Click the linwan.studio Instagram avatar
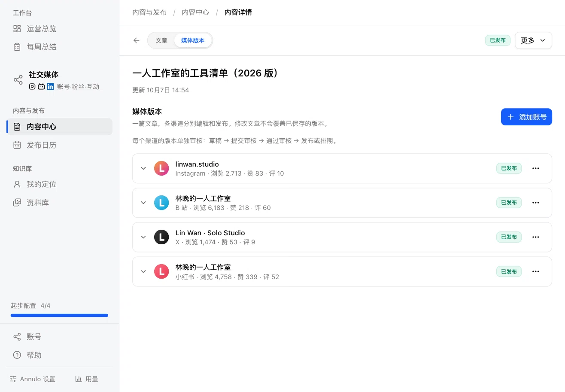This screenshot has height=392, width=565. click(161, 168)
